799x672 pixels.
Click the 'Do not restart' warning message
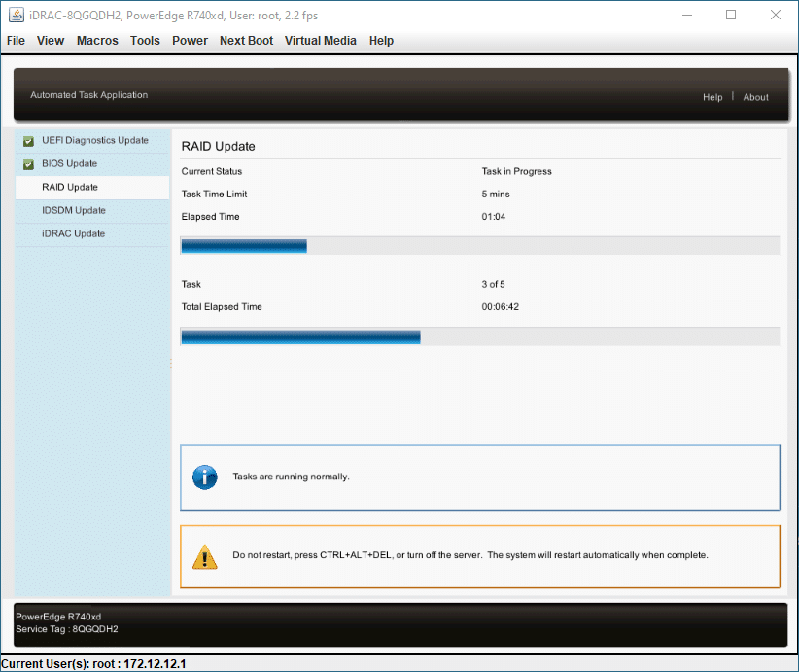pyautogui.click(x=470, y=555)
